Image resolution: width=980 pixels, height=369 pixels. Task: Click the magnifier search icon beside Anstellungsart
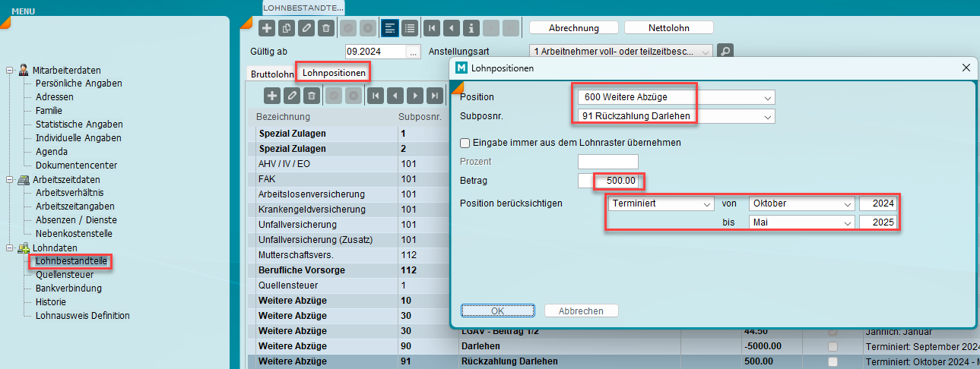click(725, 52)
